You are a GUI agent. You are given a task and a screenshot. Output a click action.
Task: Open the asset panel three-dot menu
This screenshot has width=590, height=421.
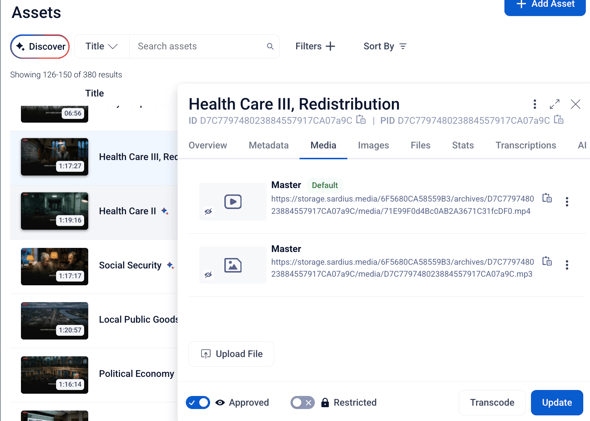pyautogui.click(x=535, y=104)
